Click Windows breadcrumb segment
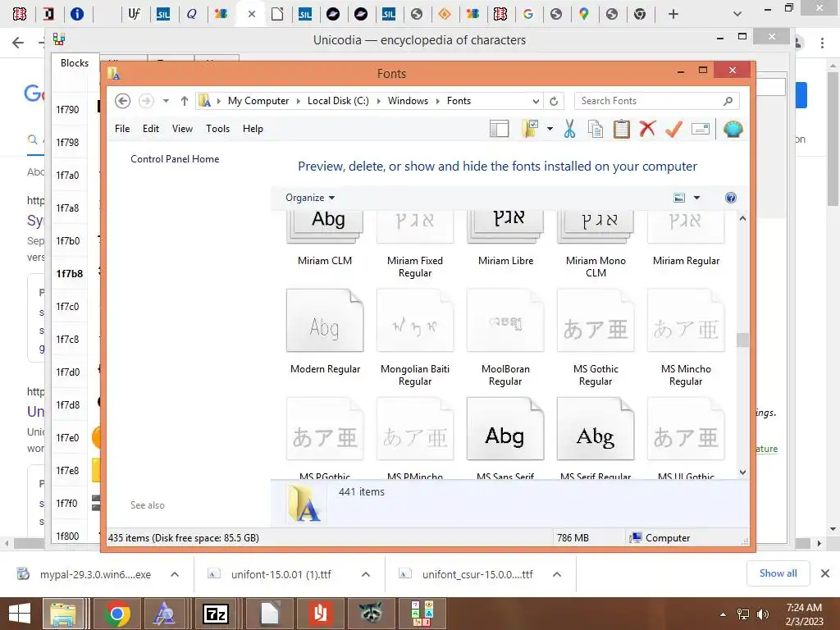This screenshot has height=630, width=840. coord(408,101)
